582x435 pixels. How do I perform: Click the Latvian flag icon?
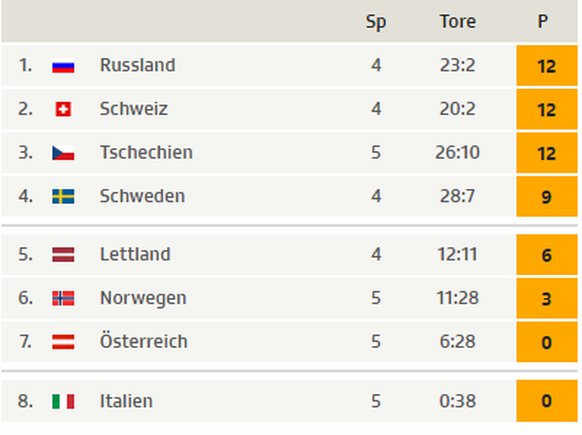coord(63,255)
